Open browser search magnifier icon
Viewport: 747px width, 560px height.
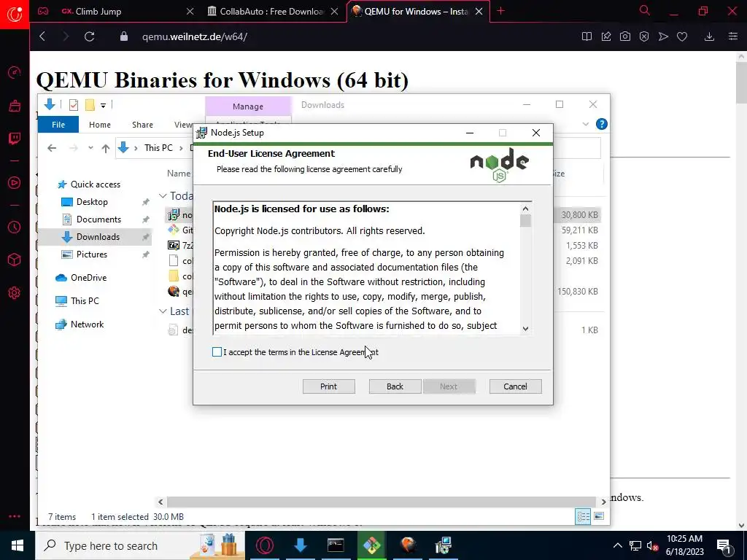[645, 10]
